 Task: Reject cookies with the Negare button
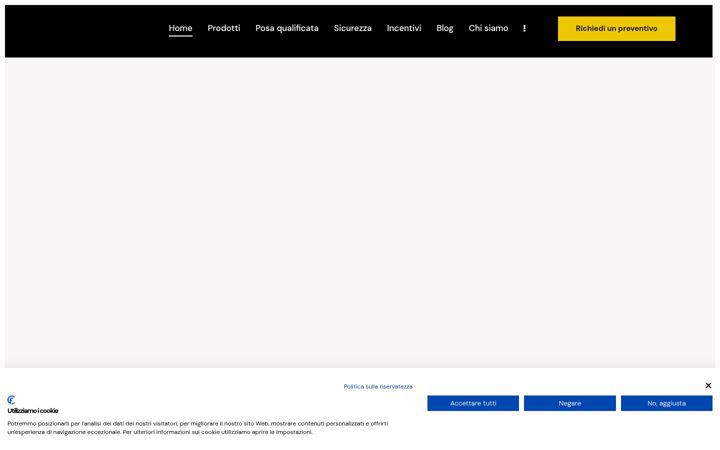[x=569, y=403]
